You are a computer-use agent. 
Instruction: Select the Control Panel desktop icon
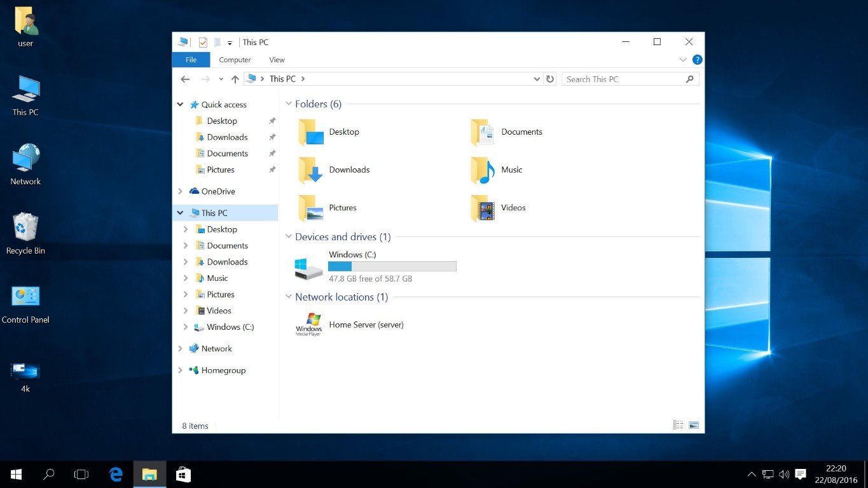pyautogui.click(x=25, y=304)
